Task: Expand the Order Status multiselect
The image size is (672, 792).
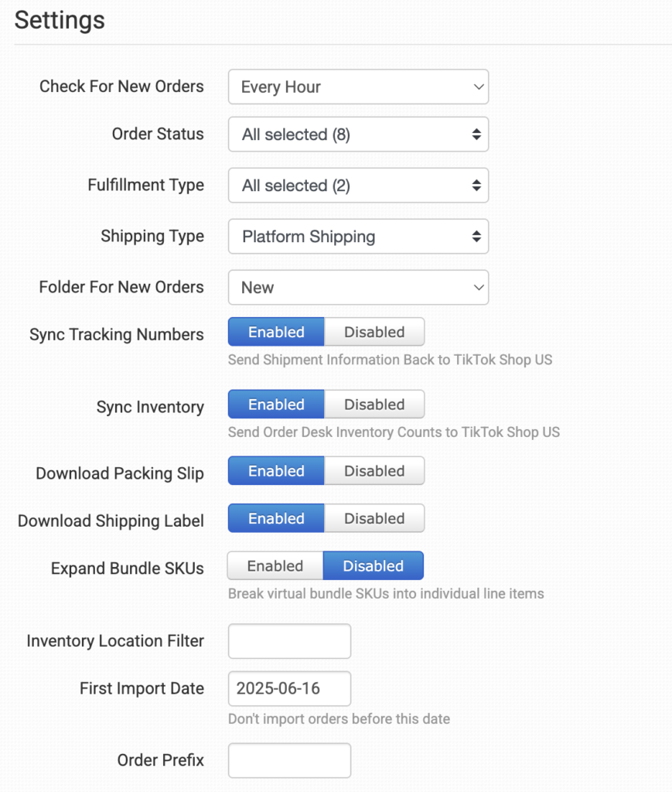Action: (357, 135)
